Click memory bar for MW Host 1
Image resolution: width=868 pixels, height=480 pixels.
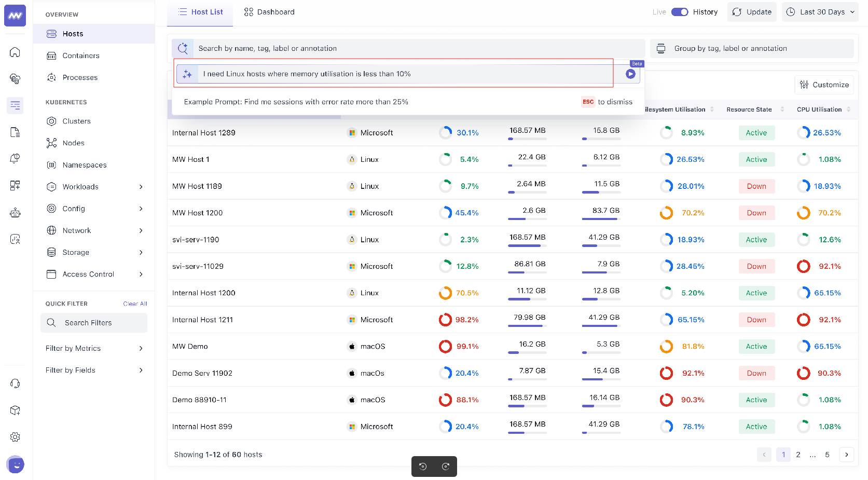coord(527,165)
